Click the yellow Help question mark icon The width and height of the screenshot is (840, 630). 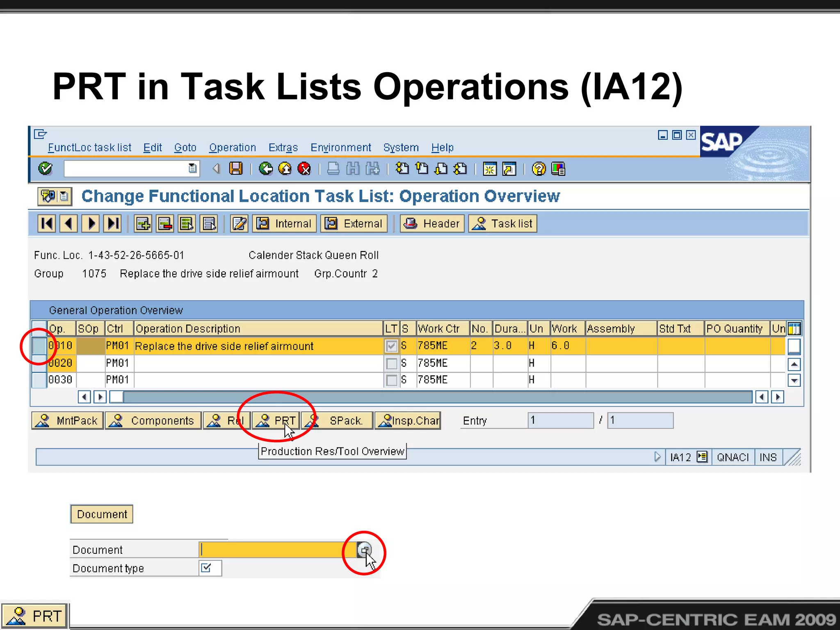click(539, 169)
